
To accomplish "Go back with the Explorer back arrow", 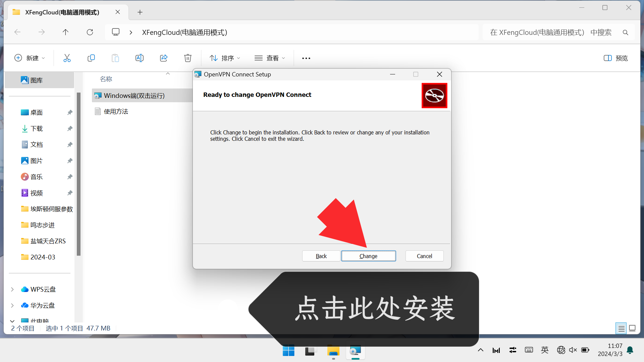I will tap(17, 32).
